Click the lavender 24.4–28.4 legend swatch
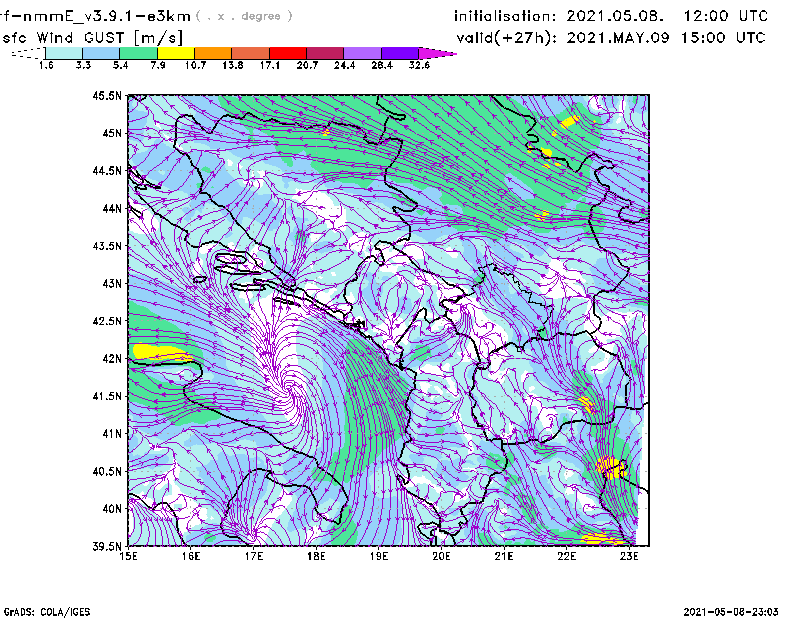 click(363, 53)
